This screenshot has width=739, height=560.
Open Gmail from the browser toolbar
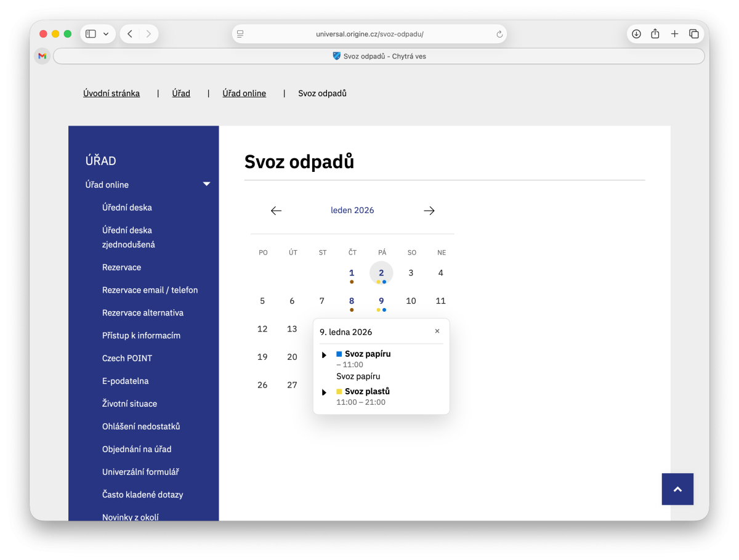pos(41,55)
